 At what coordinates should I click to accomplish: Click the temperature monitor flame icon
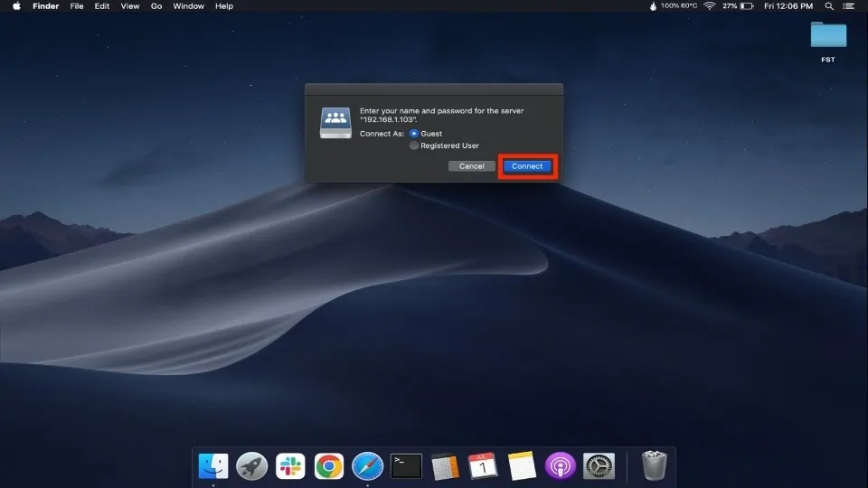coord(653,6)
